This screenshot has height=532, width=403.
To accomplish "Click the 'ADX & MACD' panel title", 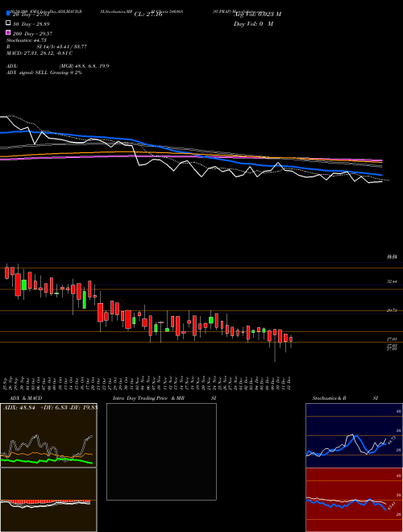I will pos(26,398).
